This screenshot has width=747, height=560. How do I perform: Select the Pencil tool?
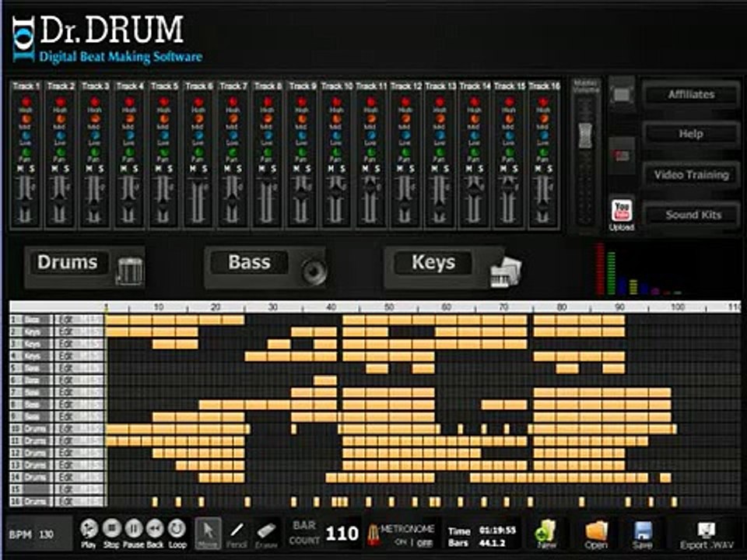237,533
